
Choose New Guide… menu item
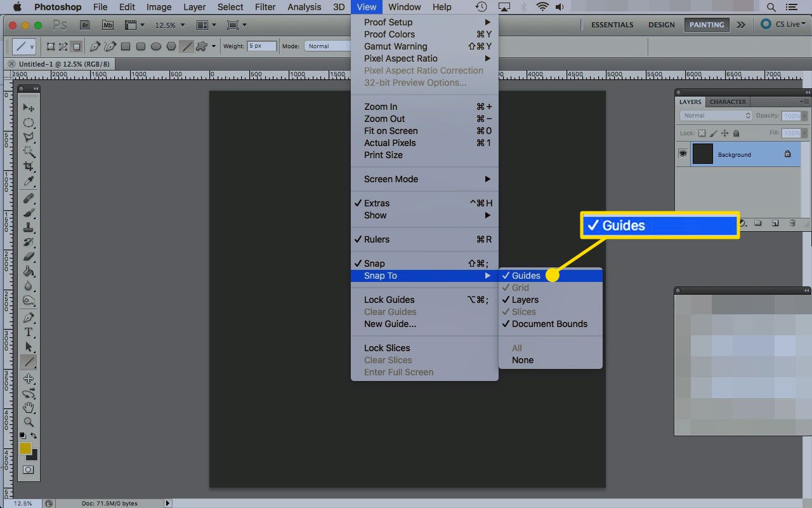[424, 324]
